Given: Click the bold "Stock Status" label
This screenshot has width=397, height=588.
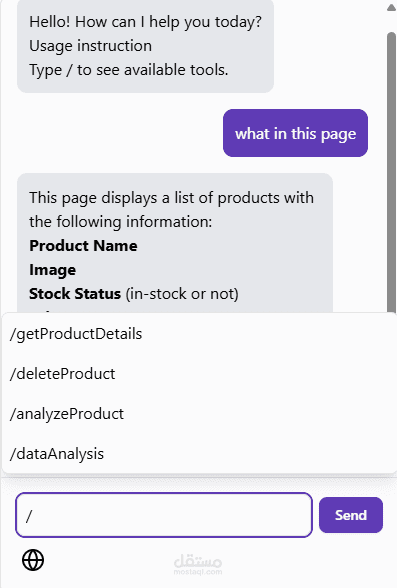Looking at the screenshot, I should click(75, 294).
